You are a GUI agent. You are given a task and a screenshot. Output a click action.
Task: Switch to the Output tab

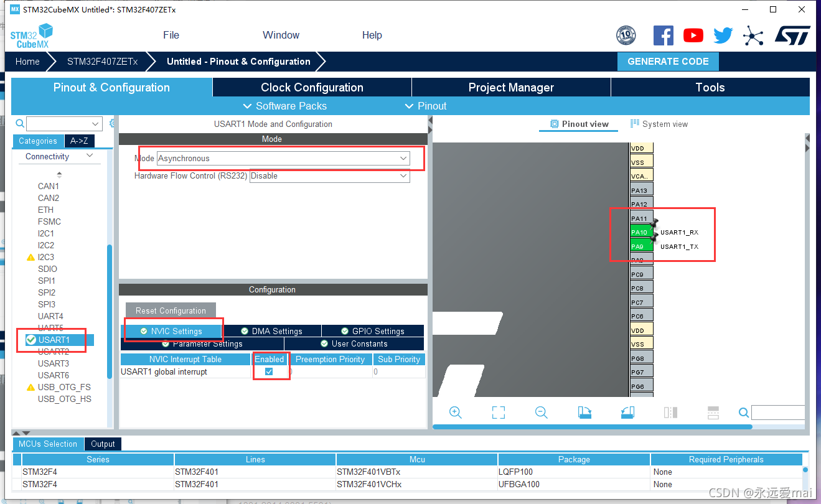click(103, 444)
